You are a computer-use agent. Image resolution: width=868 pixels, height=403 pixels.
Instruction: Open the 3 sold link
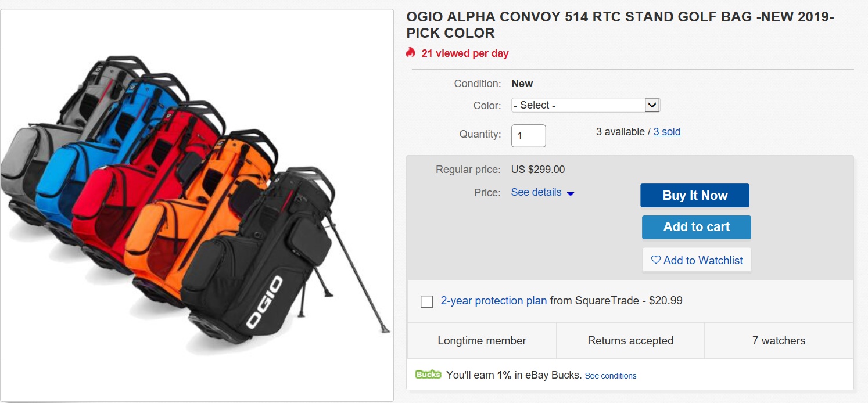[x=666, y=132]
